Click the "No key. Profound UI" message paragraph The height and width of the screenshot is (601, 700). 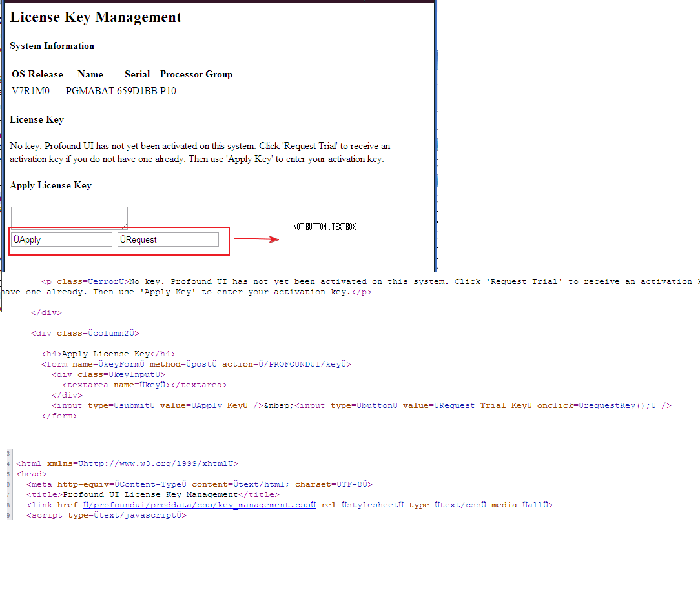coord(200,152)
